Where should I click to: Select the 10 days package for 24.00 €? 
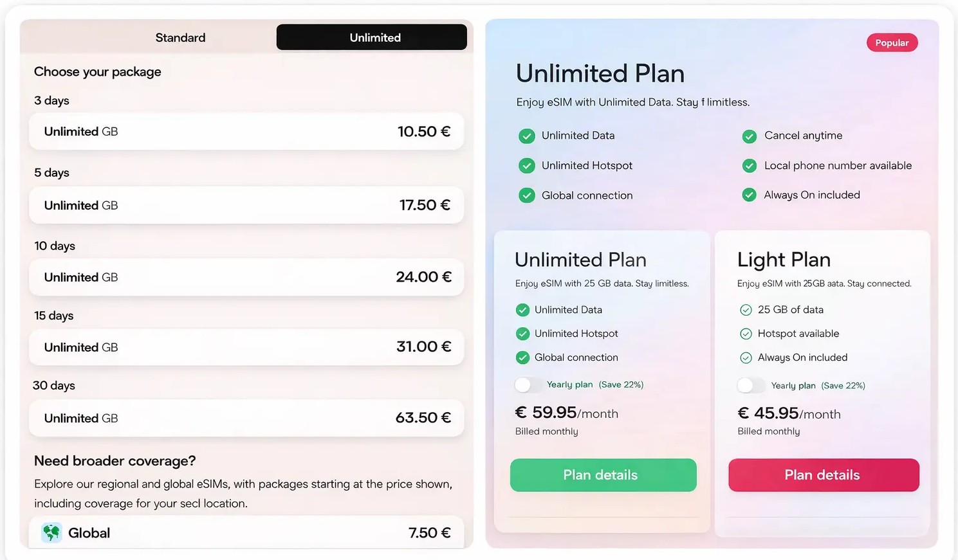[246, 277]
